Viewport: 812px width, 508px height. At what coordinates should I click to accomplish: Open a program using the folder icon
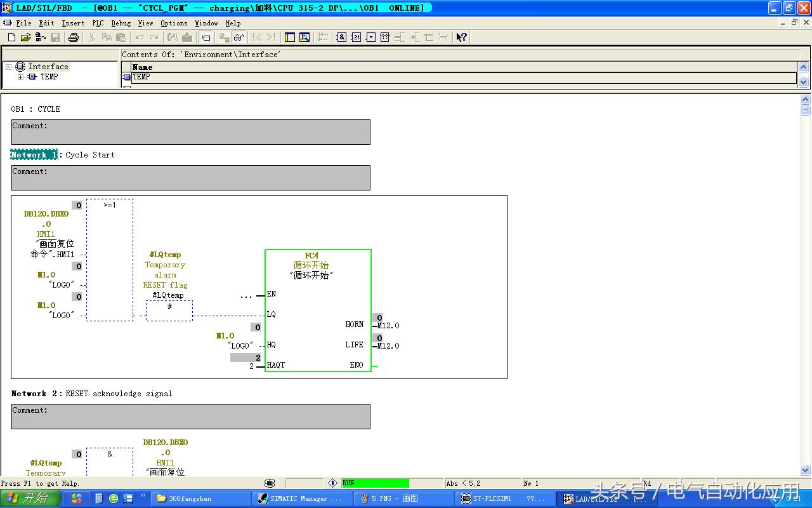coord(25,37)
